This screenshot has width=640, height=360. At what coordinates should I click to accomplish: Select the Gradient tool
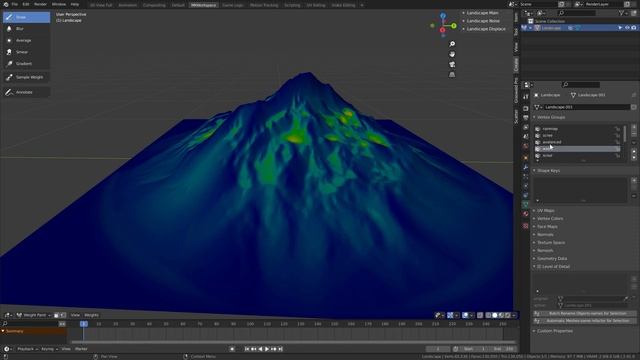27,64
